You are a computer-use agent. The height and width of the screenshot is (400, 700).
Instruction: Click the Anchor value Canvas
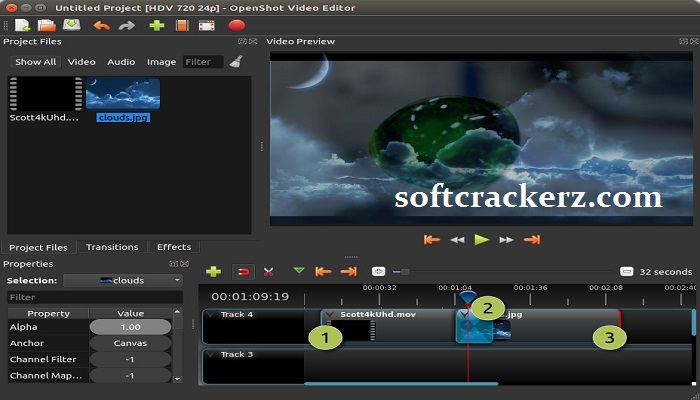coord(130,343)
